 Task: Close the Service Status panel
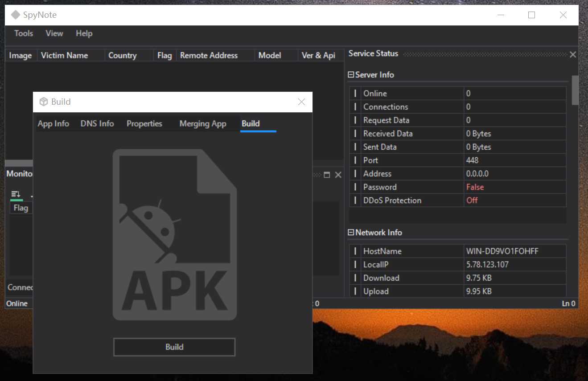pyautogui.click(x=573, y=54)
